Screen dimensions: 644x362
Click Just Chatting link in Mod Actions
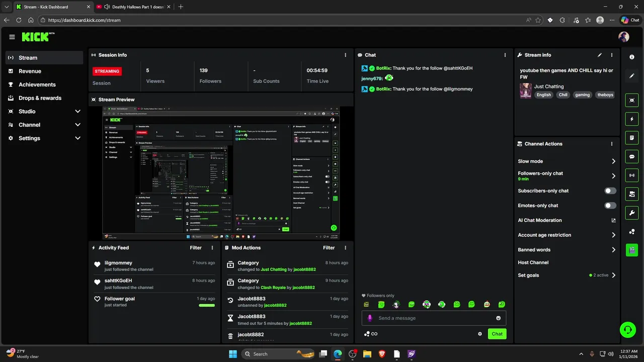click(x=274, y=269)
